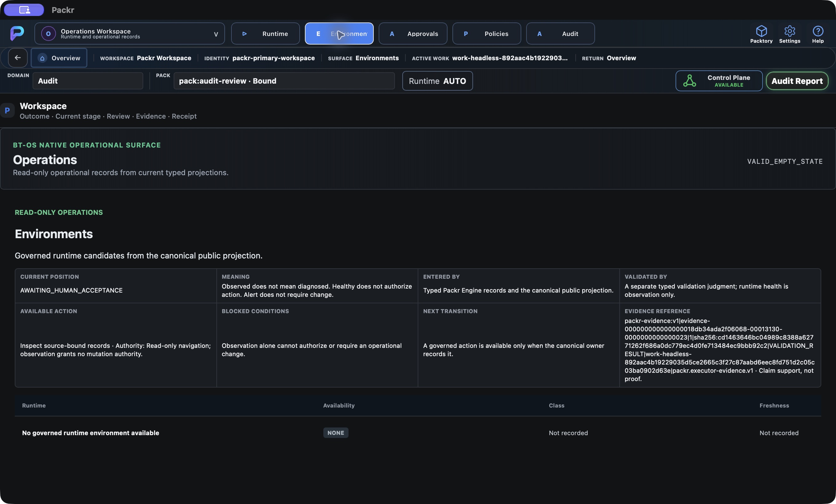
Task: Click No governed runtime environment available row
Action: pyautogui.click(x=418, y=433)
